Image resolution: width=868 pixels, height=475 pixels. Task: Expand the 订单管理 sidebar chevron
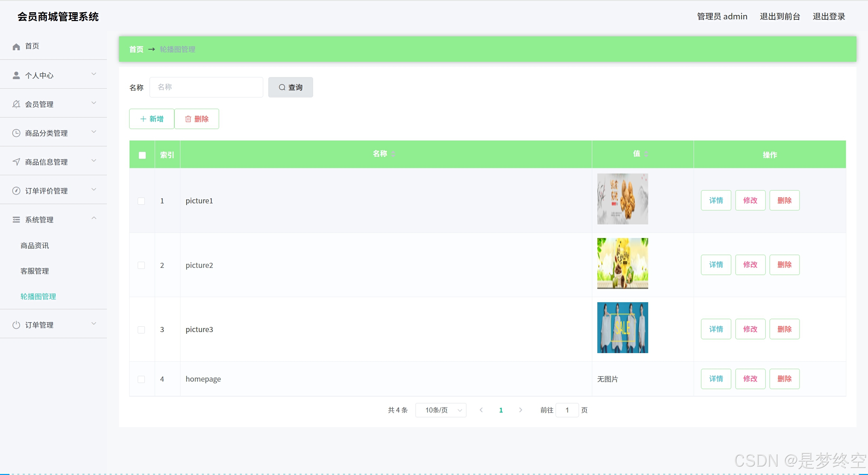click(x=94, y=324)
